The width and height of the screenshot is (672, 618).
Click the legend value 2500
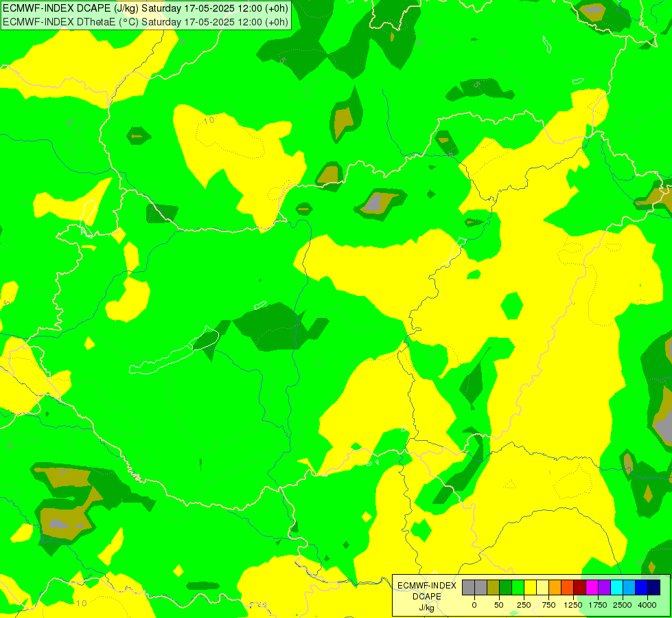click(x=623, y=605)
